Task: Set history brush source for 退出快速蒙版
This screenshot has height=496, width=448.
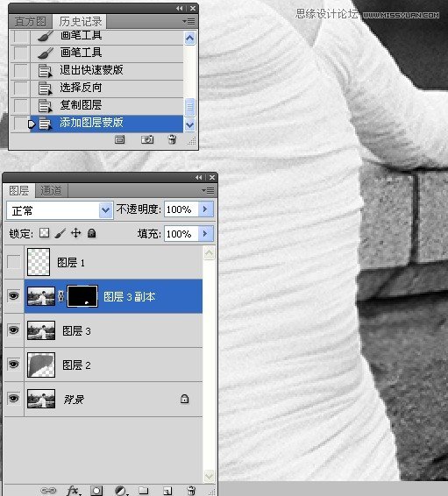Action: click(21, 70)
